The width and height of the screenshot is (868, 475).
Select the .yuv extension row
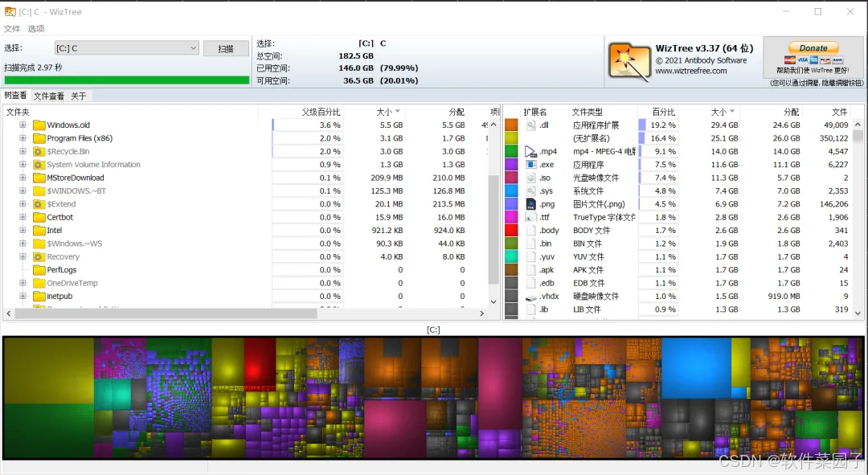[678, 257]
